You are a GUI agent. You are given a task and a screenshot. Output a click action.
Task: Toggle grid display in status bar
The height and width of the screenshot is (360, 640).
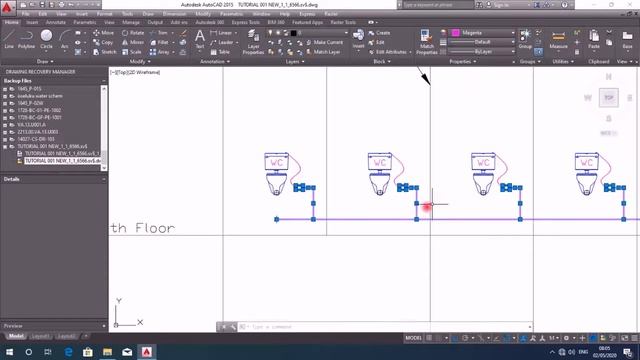pyautogui.click(x=429, y=338)
